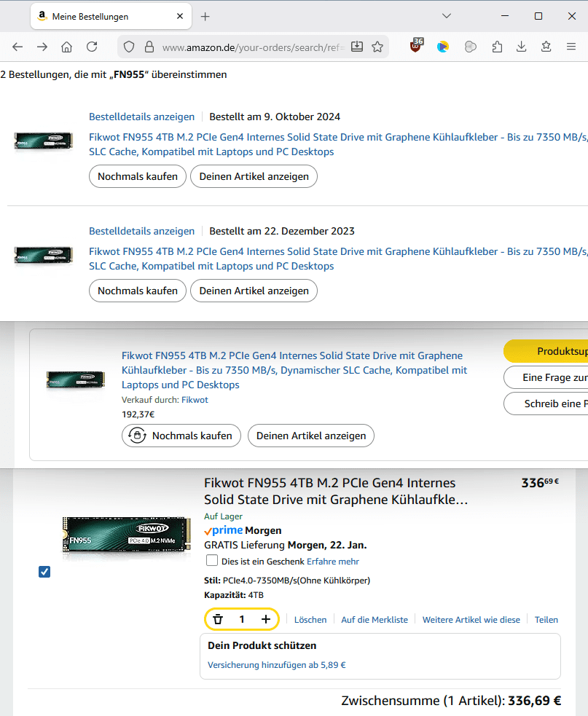Screen dimensions: 588x716
Task: Click the Teilen link
Action: (546, 620)
